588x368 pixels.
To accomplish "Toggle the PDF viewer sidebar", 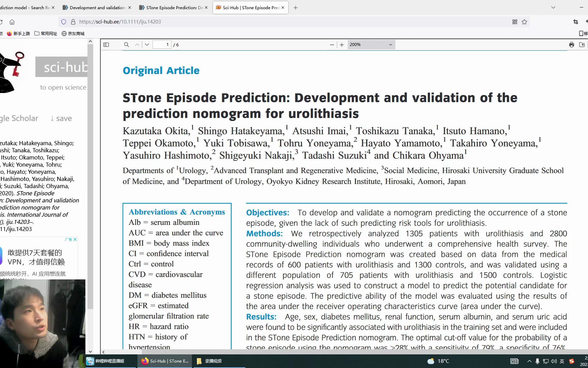I will [x=106, y=45].
